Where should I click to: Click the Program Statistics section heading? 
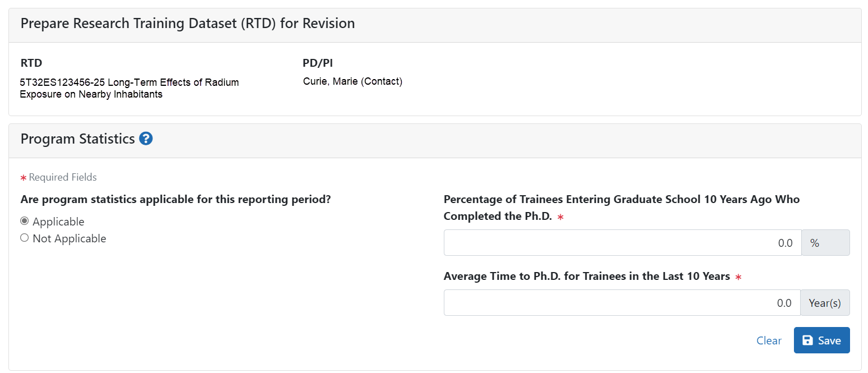(x=77, y=139)
